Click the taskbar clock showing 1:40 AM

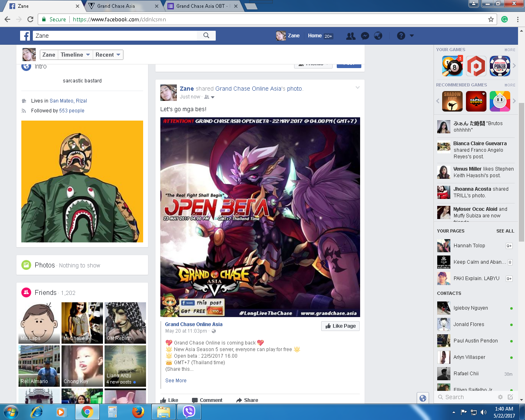[504, 412]
